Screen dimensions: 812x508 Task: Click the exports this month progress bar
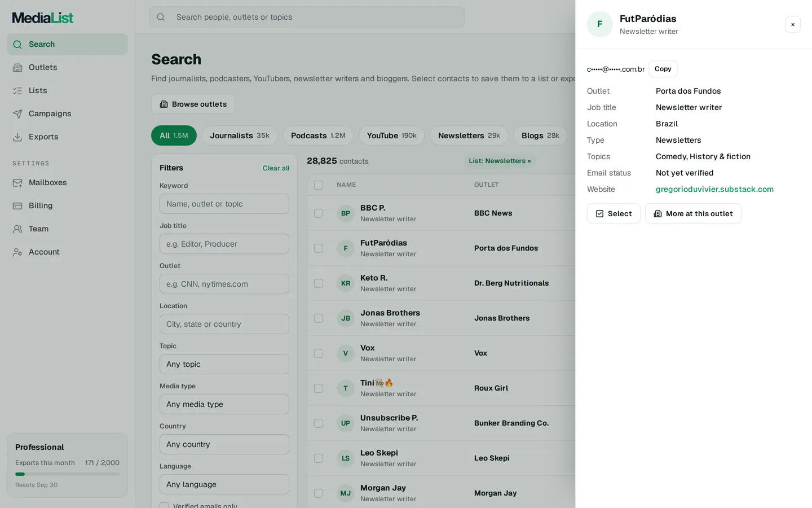[x=67, y=474]
